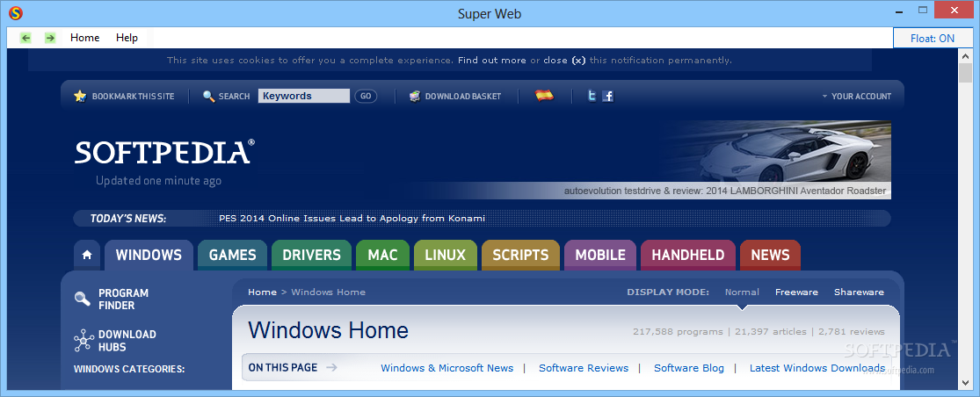980x397 pixels.
Task: Open the PES 2014 Konami news headline
Action: (352, 219)
